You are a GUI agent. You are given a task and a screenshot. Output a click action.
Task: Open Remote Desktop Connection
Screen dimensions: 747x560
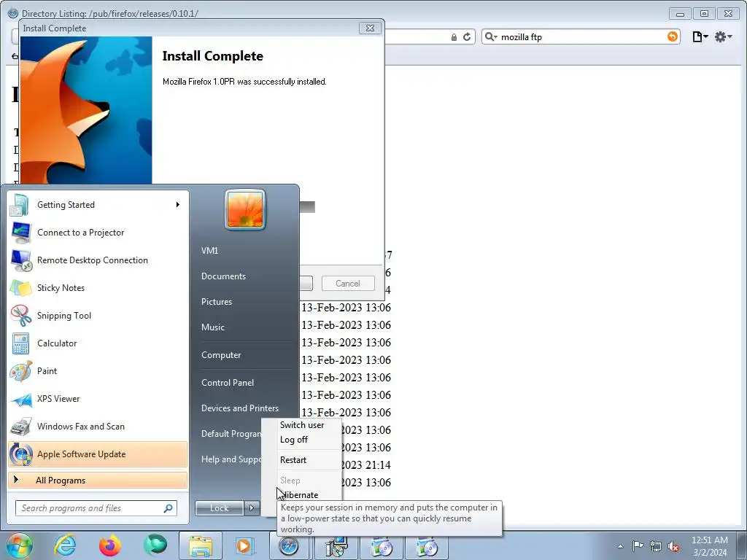click(98, 260)
